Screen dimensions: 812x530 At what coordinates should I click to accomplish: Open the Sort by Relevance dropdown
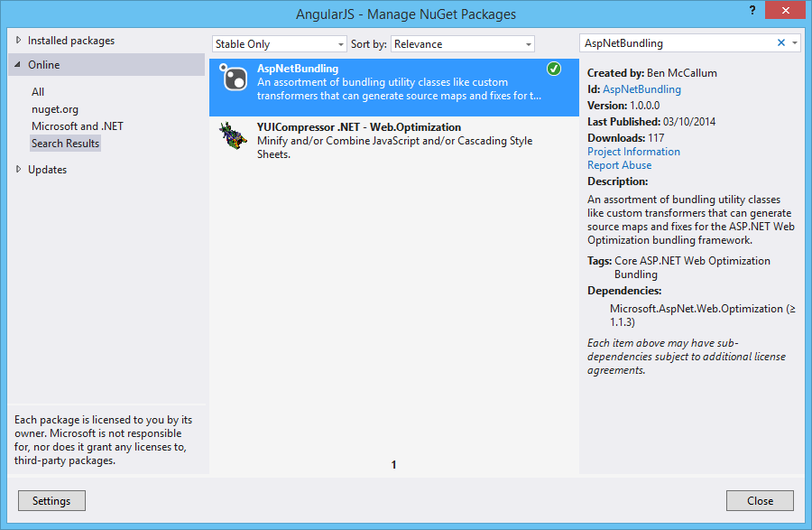pos(463,44)
